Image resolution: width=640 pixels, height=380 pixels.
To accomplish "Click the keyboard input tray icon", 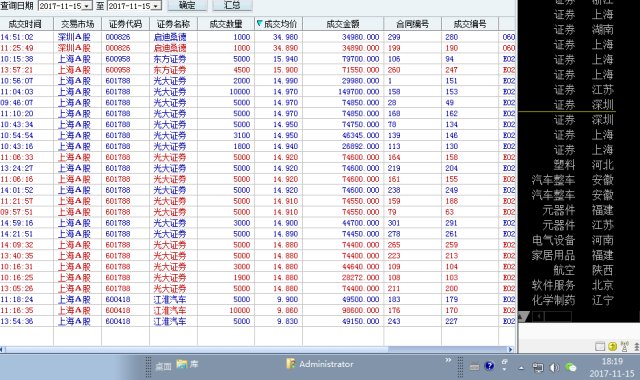I will [474, 367].
